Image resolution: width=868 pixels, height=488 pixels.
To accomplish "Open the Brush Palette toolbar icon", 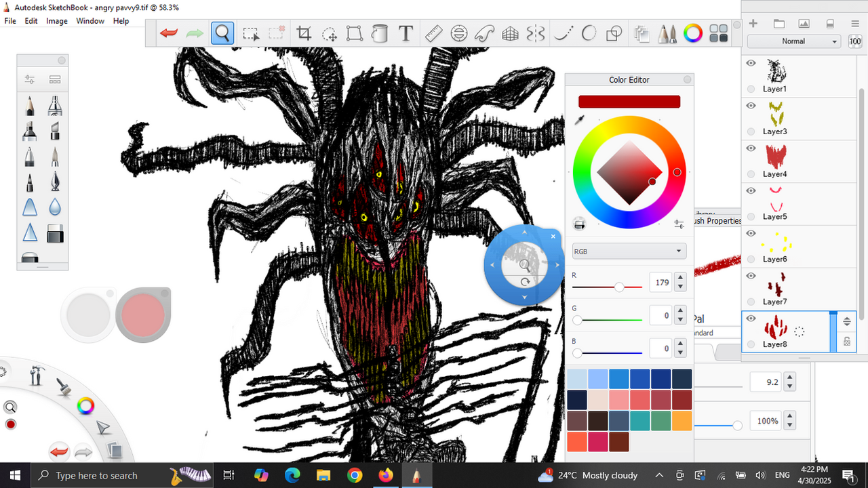I will 667,33.
